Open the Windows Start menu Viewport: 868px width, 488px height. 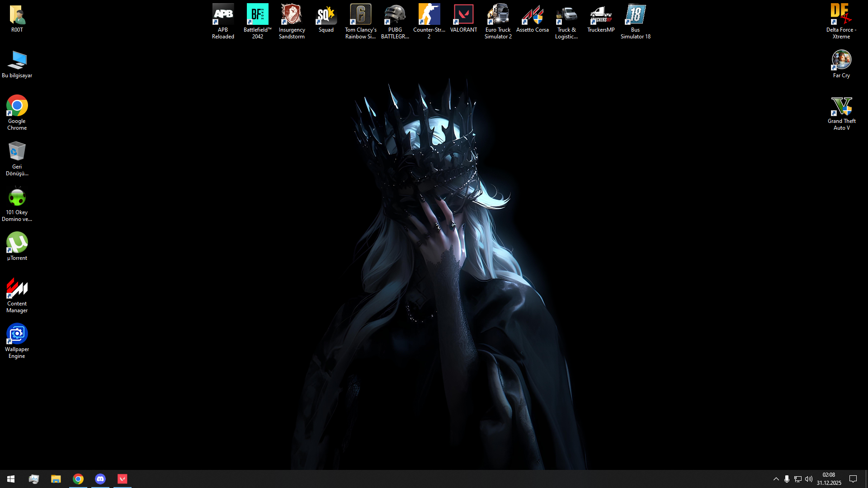coord(11,479)
